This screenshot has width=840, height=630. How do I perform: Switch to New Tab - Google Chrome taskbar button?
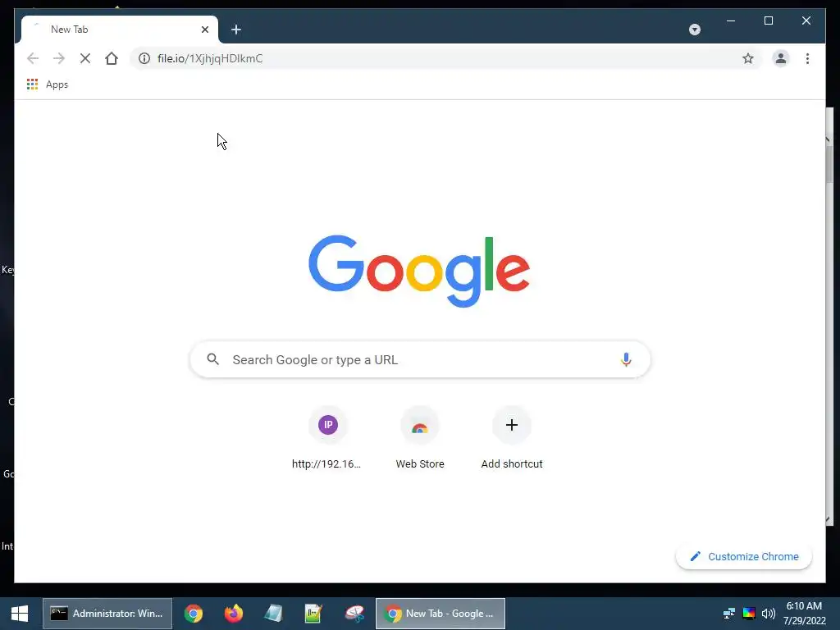pyautogui.click(x=441, y=614)
